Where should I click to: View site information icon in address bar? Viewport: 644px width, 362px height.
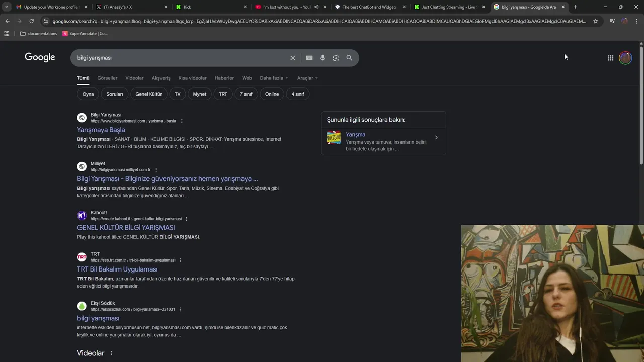46,21
